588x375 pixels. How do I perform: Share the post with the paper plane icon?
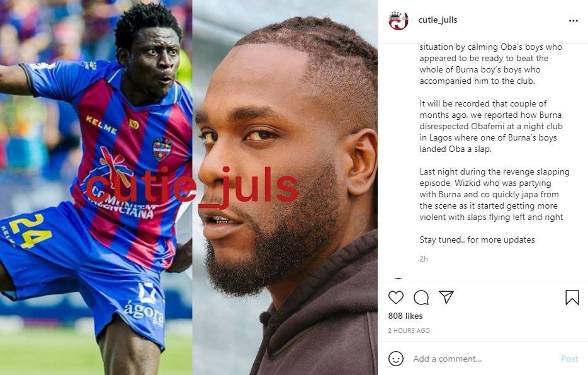pos(446,297)
